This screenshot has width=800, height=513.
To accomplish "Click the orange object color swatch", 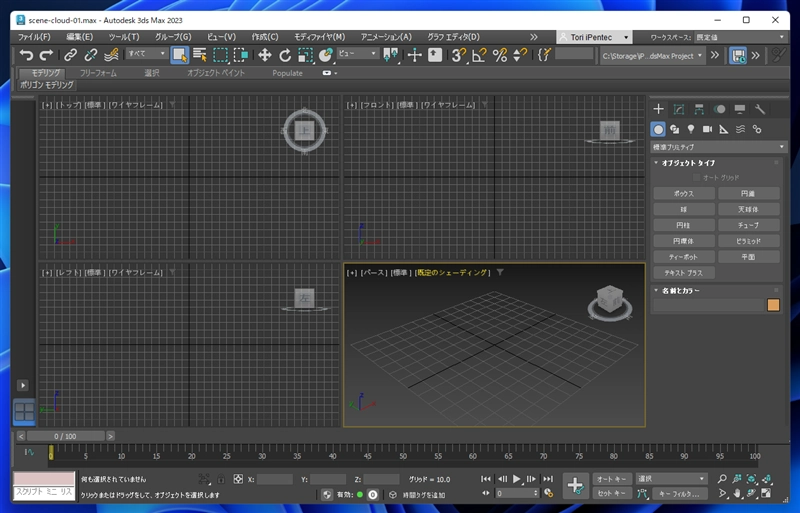I will click(773, 305).
